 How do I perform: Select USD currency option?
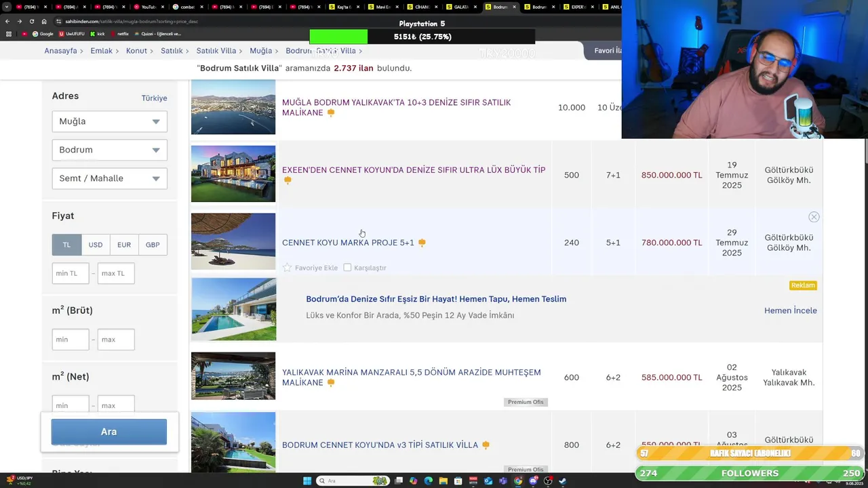[x=96, y=245]
